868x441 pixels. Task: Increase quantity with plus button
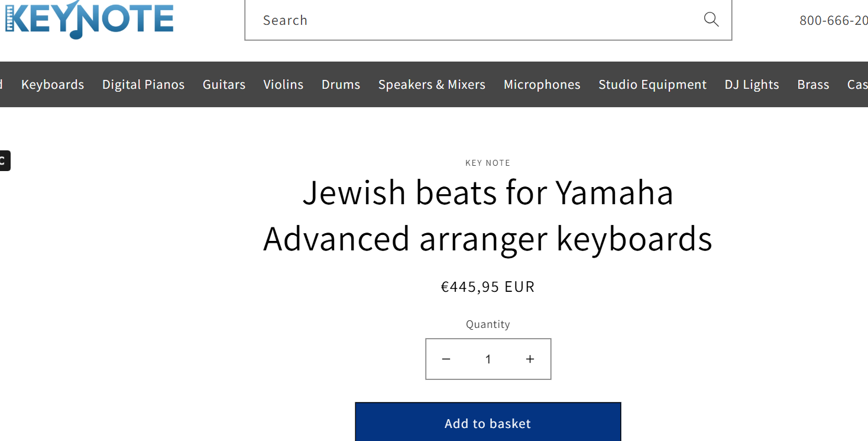(530, 359)
